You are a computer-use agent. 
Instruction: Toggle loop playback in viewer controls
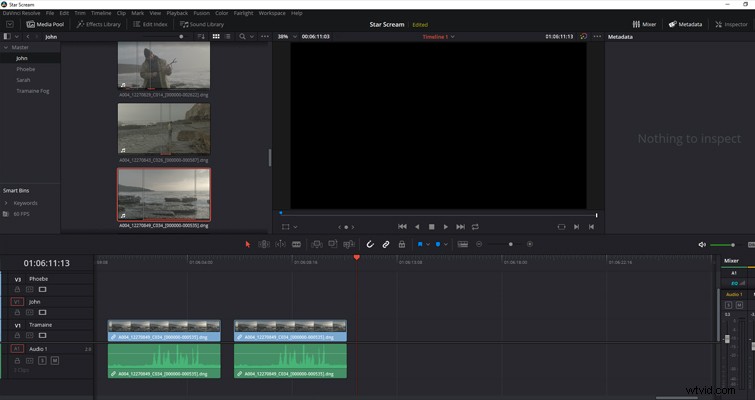475,227
